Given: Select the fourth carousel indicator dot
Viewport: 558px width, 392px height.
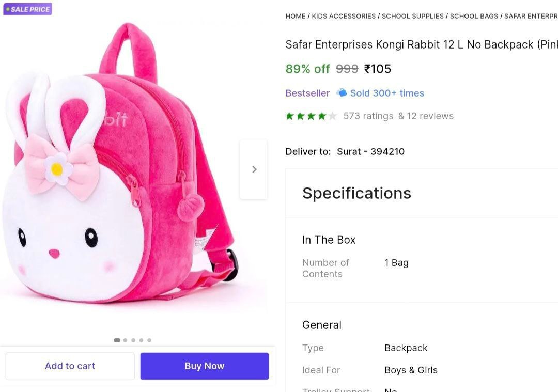Looking at the screenshot, I should click(x=141, y=340).
